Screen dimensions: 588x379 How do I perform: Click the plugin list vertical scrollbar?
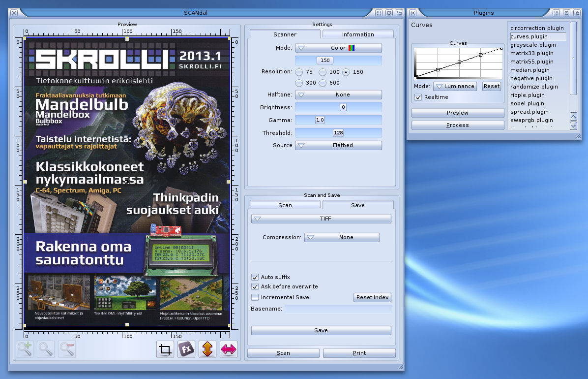(573, 59)
